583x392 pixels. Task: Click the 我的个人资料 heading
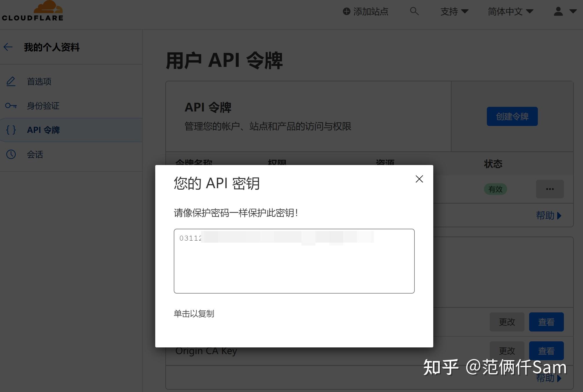coord(52,47)
